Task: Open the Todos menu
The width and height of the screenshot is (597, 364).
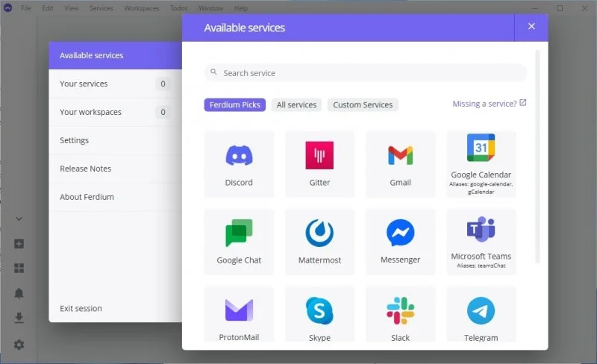Action: click(x=179, y=8)
